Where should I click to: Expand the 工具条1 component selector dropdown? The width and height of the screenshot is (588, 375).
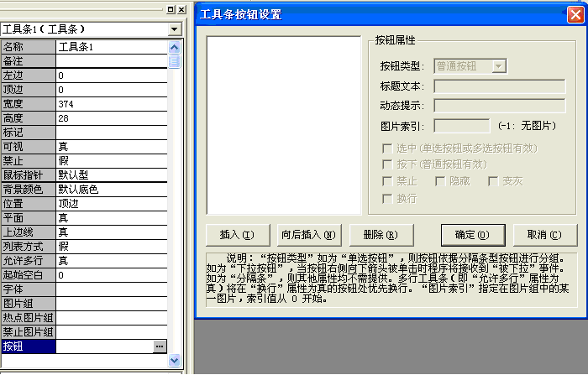click(174, 29)
